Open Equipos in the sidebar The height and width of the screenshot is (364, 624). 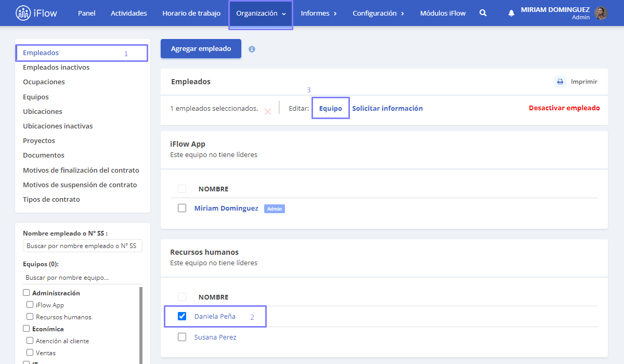tap(36, 97)
